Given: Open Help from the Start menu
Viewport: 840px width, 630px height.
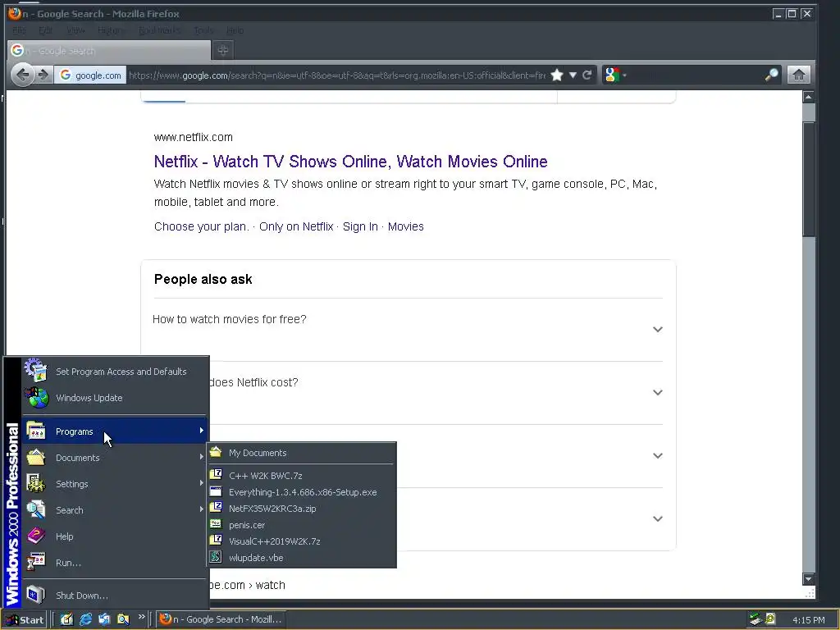Looking at the screenshot, I should (x=115, y=536).
